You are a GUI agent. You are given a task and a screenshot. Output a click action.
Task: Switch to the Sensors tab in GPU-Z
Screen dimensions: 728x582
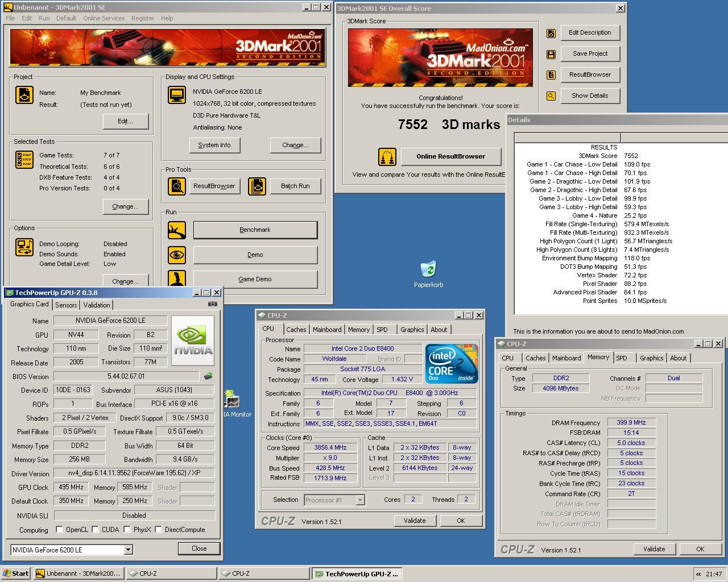66,305
